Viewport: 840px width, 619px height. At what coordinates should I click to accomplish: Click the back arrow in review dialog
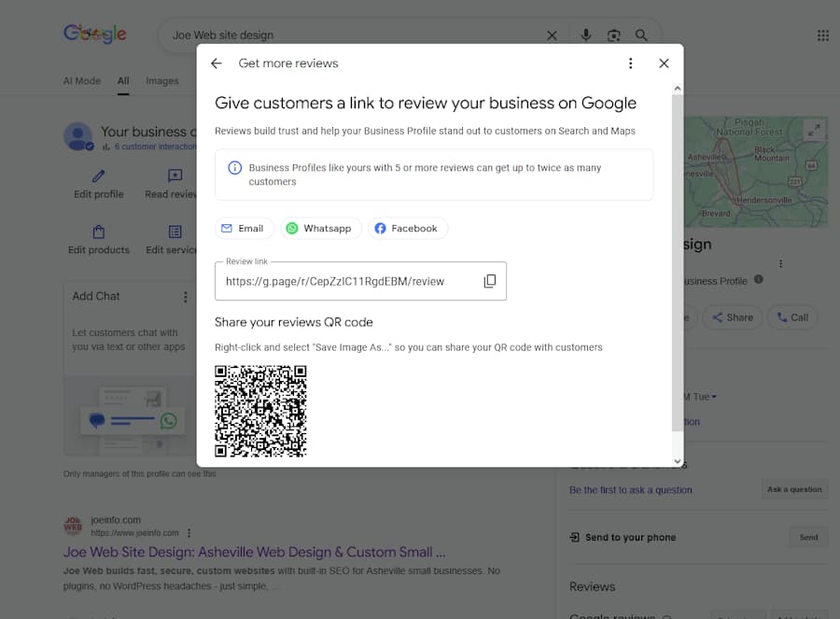(217, 63)
